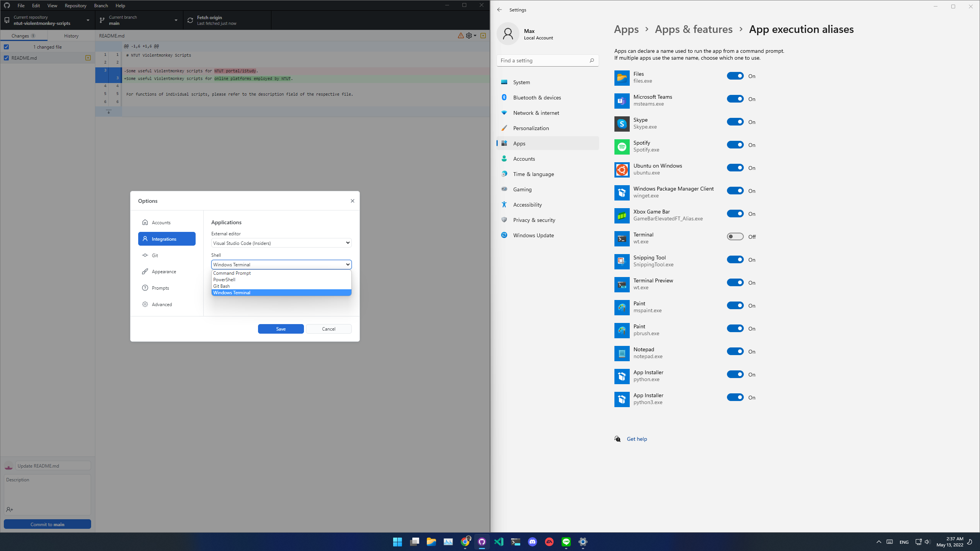Select Git Bash from the Shell dropdown

click(x=221, y=286)
